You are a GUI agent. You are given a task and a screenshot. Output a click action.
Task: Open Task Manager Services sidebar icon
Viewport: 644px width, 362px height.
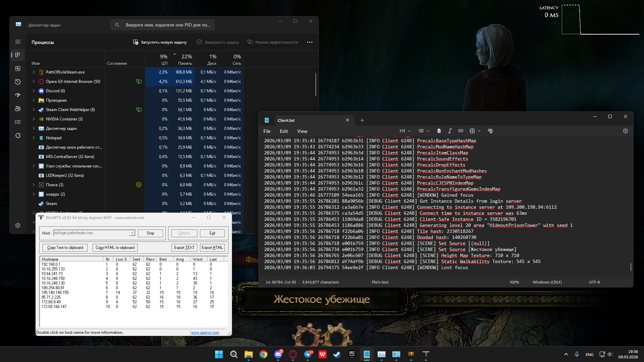pos(18,136)
